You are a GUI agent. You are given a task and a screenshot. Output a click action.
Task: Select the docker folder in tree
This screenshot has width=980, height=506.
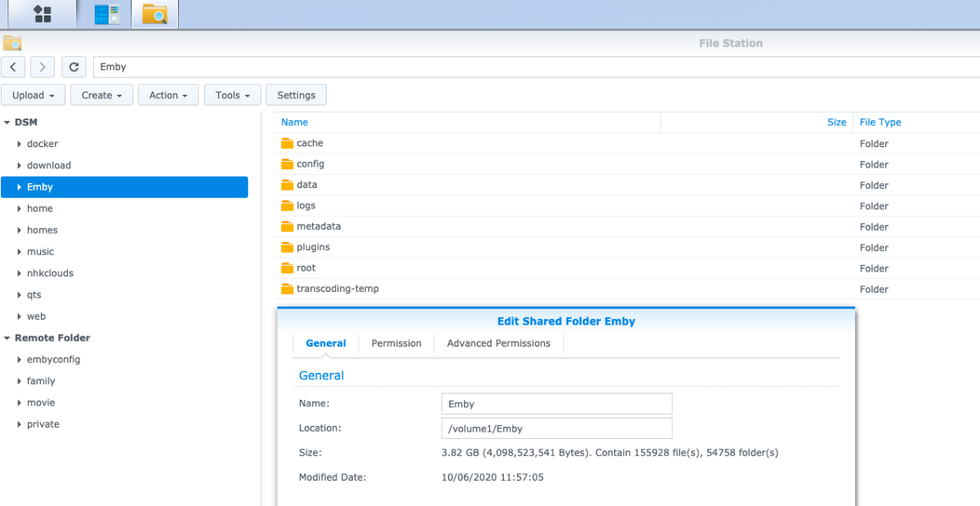pos(42,144)
